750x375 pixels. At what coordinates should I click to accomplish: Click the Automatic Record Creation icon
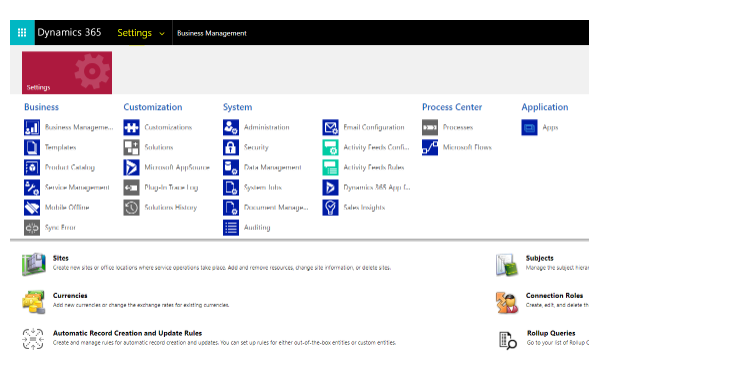33,339
